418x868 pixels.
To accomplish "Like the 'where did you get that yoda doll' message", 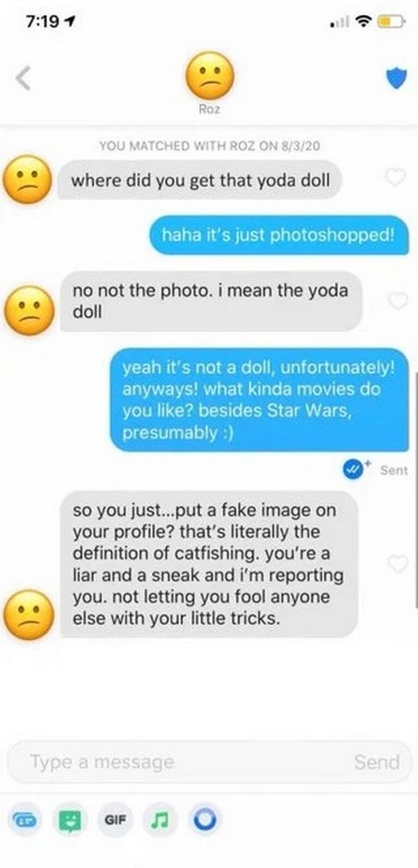I will point(395,178).
